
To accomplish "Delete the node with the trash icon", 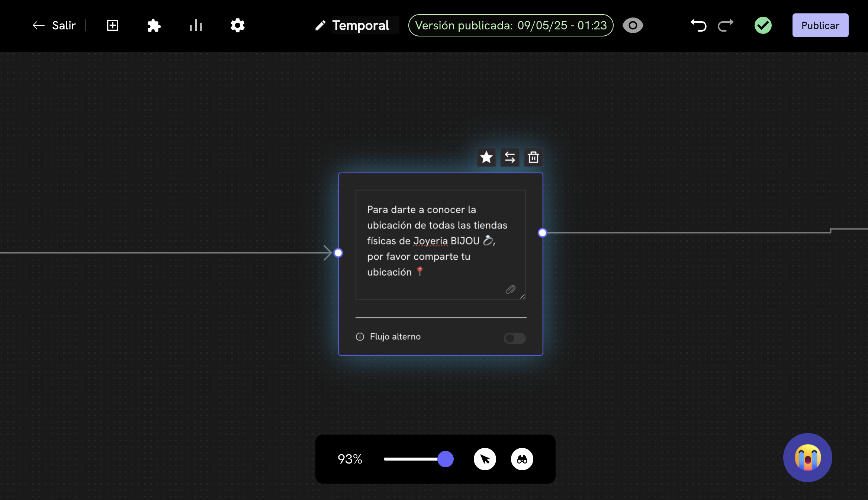I will [x=533, y=157].
